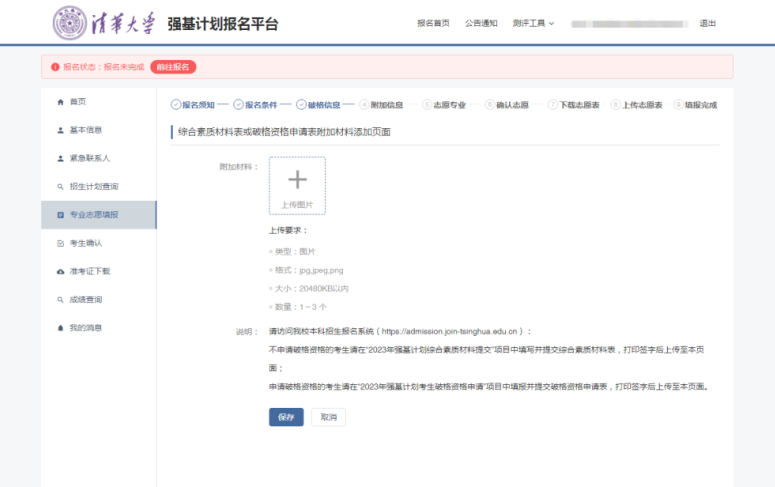Click the bell icon beside 我的消息

pyautogui.click(x=60, y=328)
